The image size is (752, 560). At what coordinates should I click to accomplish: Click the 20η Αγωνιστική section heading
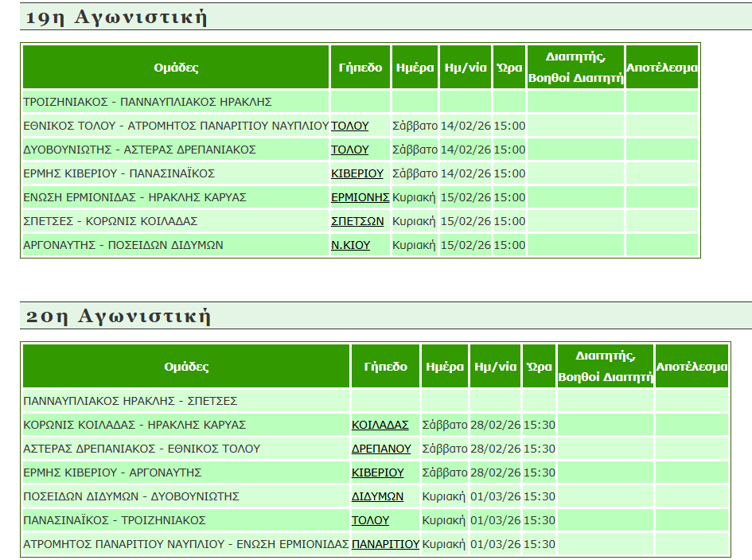point(118,317)
